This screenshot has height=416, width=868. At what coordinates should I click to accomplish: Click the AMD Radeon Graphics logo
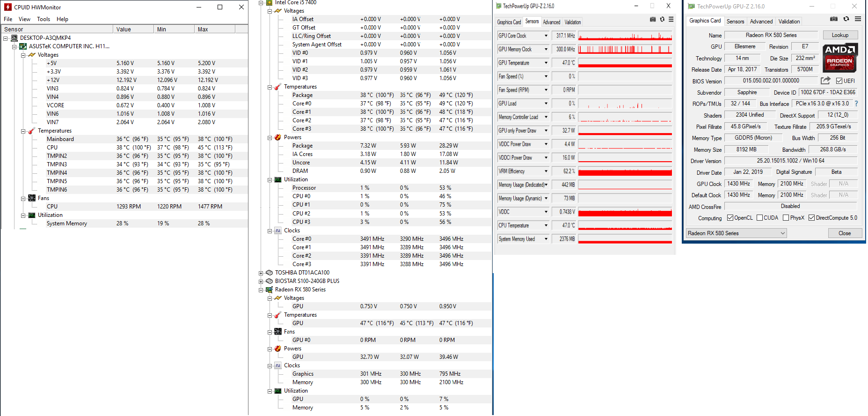(840, 58)
